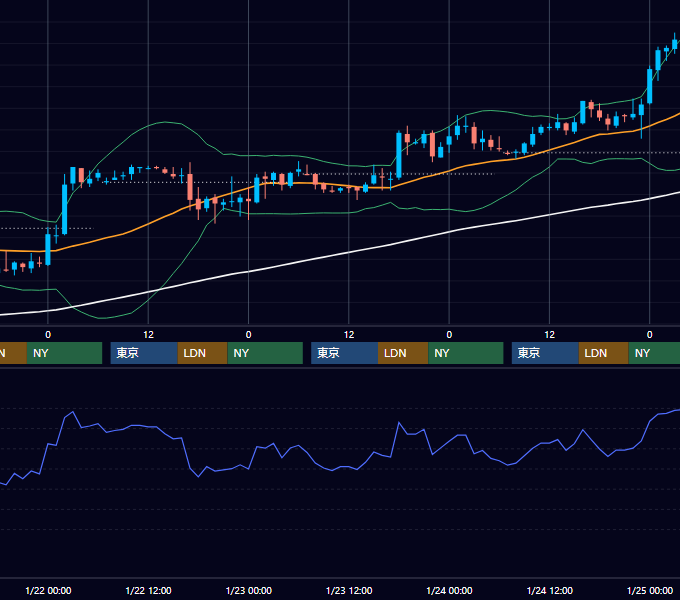The width and height of the screenshot is (680, 600).
Task: Click hour label 0 above 1/24 00:00
Action: click(x=449, y=335)
